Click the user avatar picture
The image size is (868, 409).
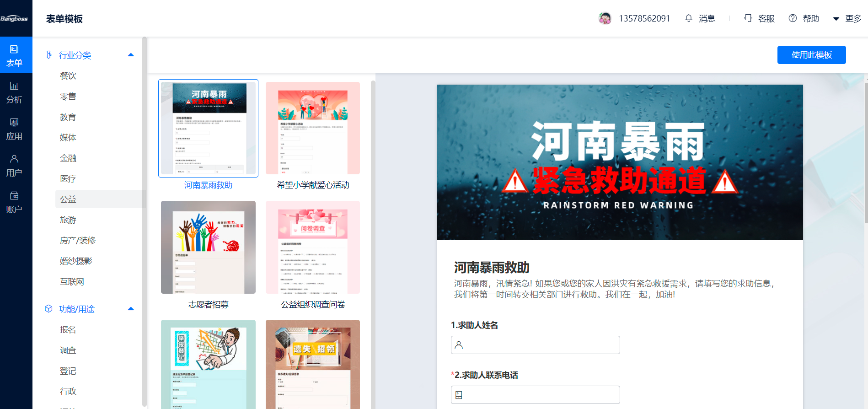[605, 18]
